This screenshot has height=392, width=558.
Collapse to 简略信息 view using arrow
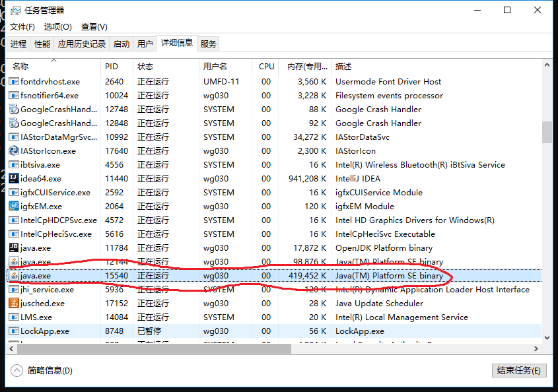click(x=17, y=371)
